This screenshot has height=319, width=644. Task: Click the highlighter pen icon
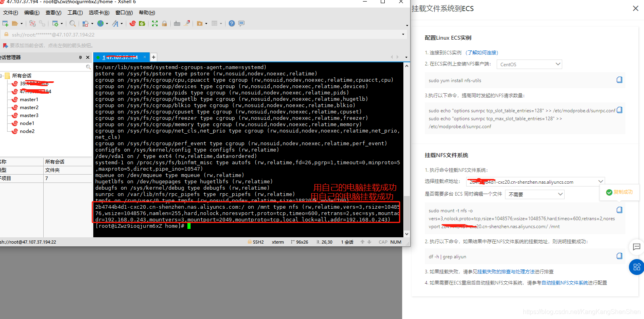click(187, 23)
